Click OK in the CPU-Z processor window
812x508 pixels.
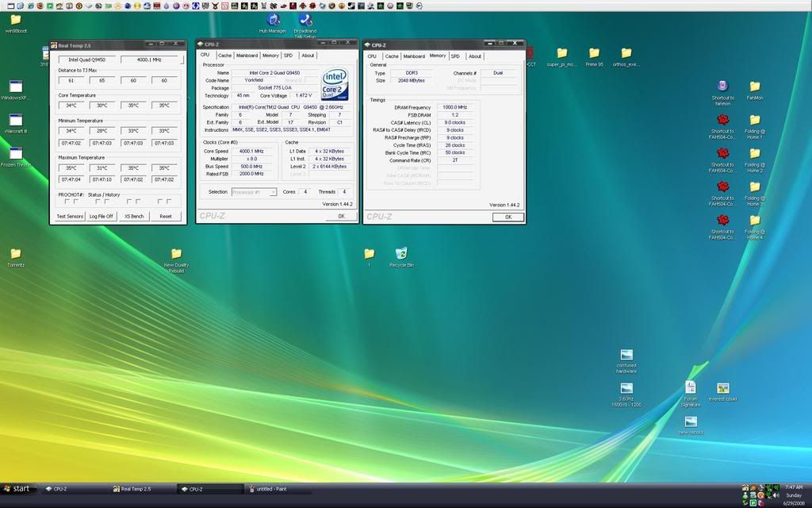(x=341, y=216)
